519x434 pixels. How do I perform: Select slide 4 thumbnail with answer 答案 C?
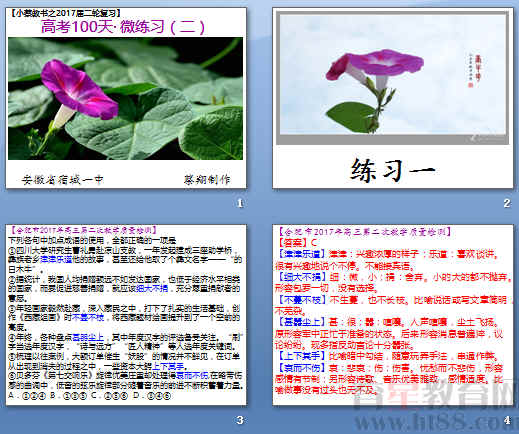pyautogui.click(x=393, y=315)
